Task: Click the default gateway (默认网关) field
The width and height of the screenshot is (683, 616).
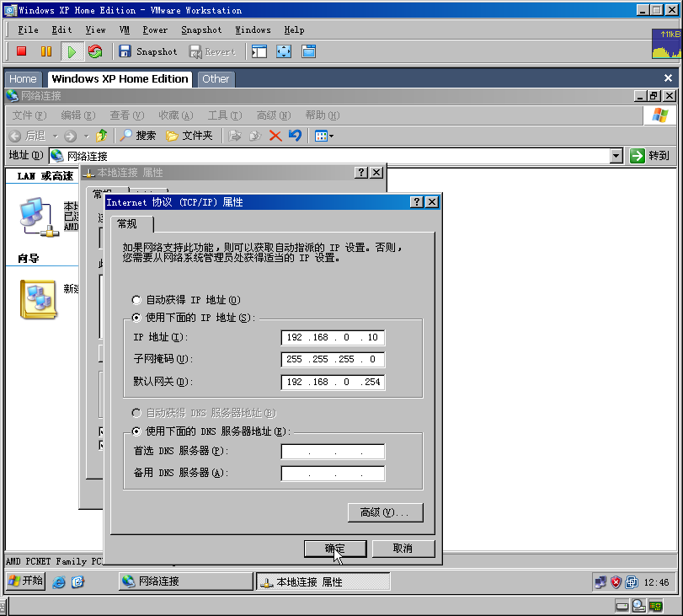Action: [x=333, y=382]
